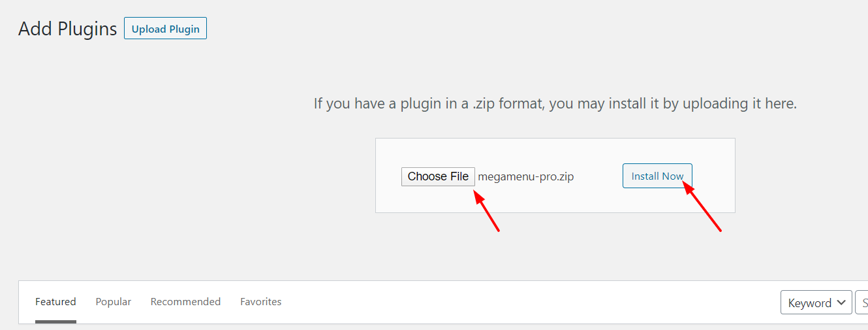Open the Choose File browser

(438, 176)
